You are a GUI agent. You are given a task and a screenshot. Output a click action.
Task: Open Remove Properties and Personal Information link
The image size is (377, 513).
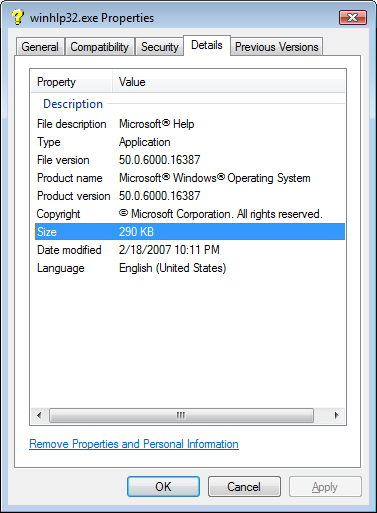point(134,444)
